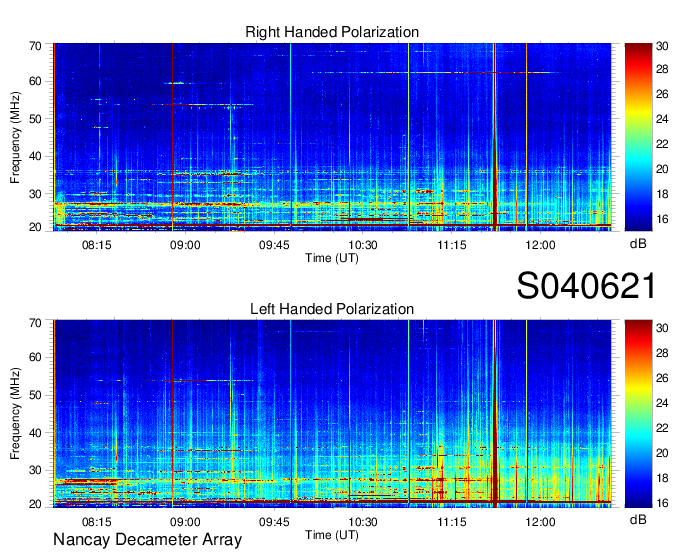Click the 18 dB value on Left Handed colorbar
The height and width of the screenshot is (552, 680).
tap(662, 478)
